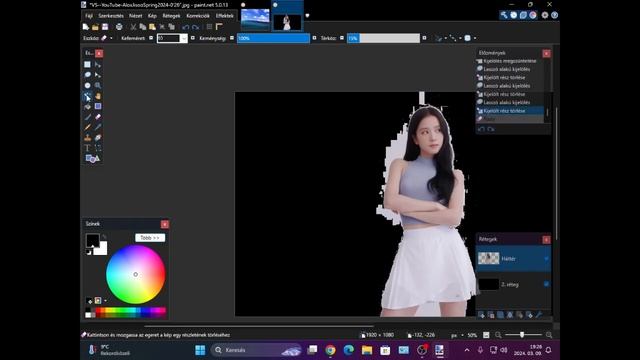
Task: Open the px units dropdown in status bar
Action: click(x=457, y=335)
